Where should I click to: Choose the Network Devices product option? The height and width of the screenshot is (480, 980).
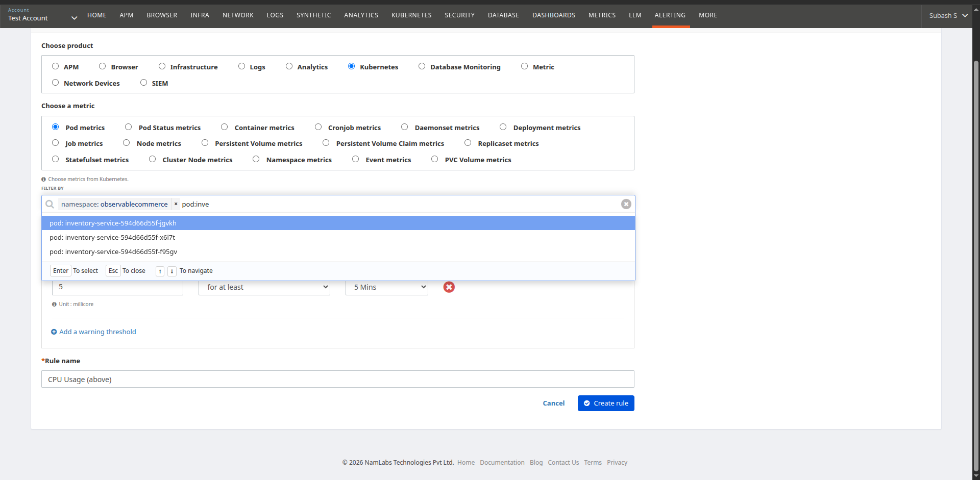click(55, 83)
